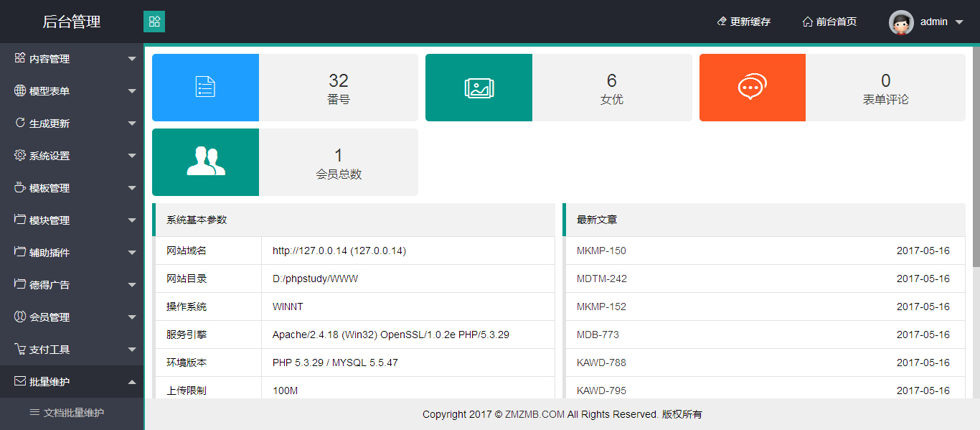Screen dimensions: 980x430
Task: Click the 辅助插件 folder icon
Action: coord(20,252)
